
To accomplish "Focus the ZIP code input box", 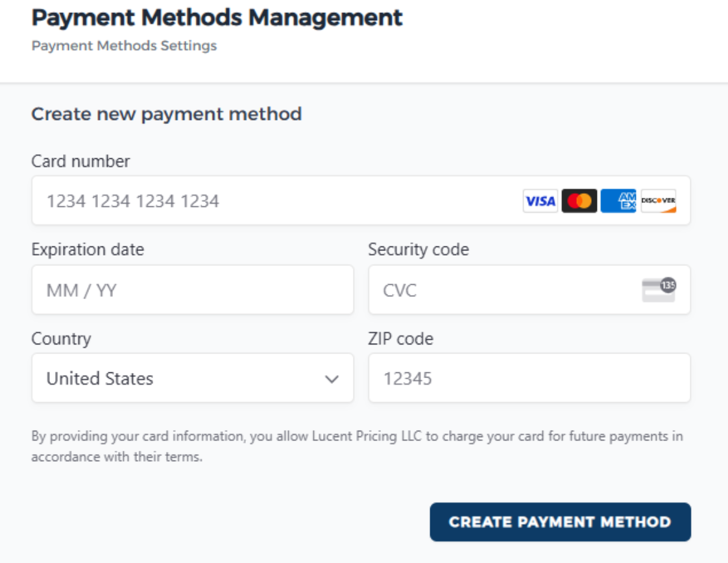I will [x=529, y=378].
